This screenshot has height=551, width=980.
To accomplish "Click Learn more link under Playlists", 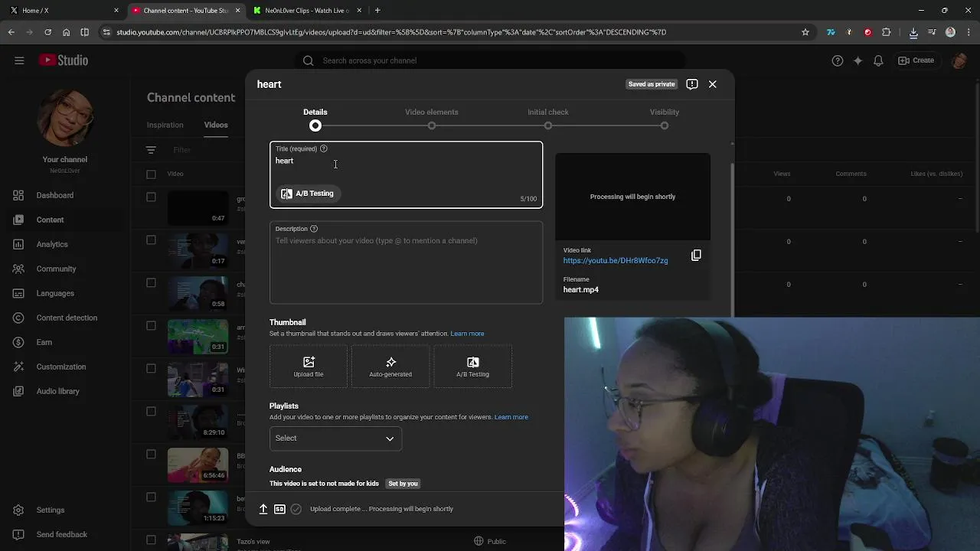I will pyautogui.click(x=511, y=417).
